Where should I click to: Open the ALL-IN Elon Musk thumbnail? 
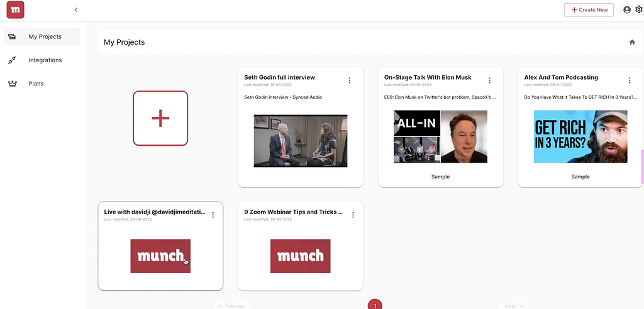pyautogui.click(x=440, y=137)
